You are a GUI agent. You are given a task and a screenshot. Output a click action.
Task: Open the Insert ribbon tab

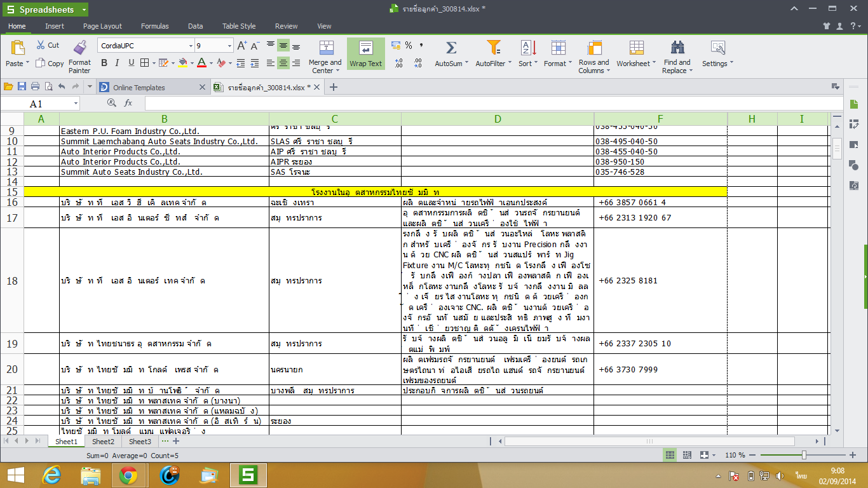[x=55, y=26]
